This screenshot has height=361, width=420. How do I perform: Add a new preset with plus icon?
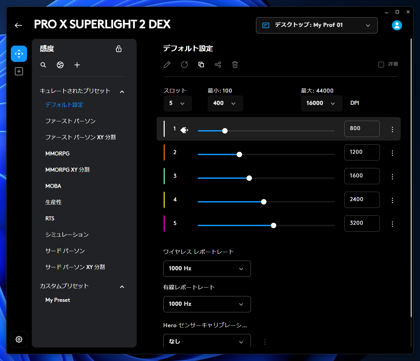(77, 65)
